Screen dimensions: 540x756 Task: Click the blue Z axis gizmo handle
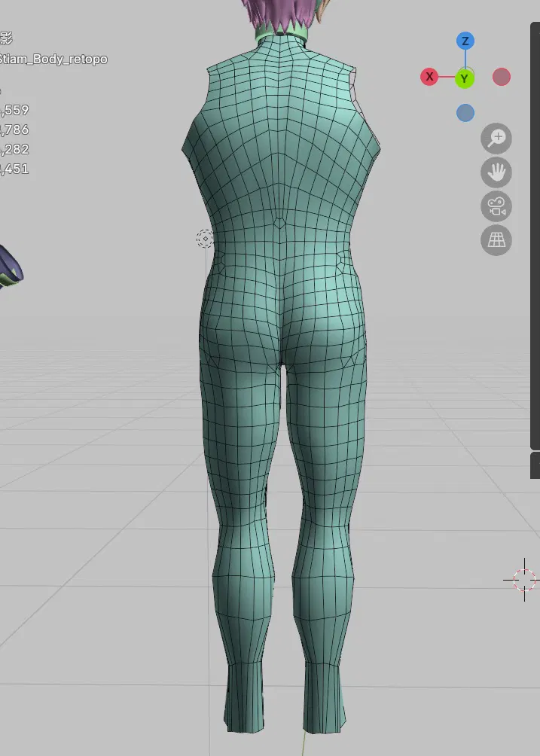465,41
